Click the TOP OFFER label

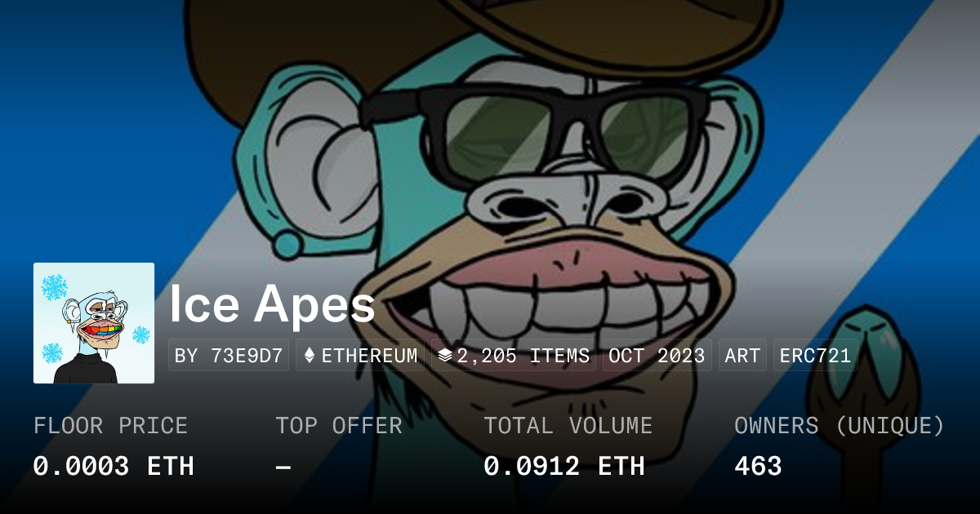339,426
